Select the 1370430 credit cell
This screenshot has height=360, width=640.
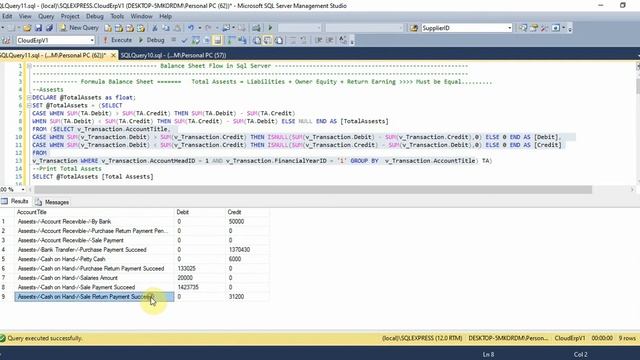[x=247, y=249]
